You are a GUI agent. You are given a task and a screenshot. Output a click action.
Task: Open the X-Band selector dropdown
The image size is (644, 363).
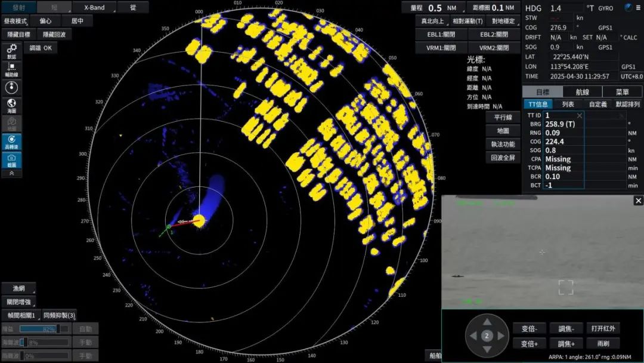94,7
